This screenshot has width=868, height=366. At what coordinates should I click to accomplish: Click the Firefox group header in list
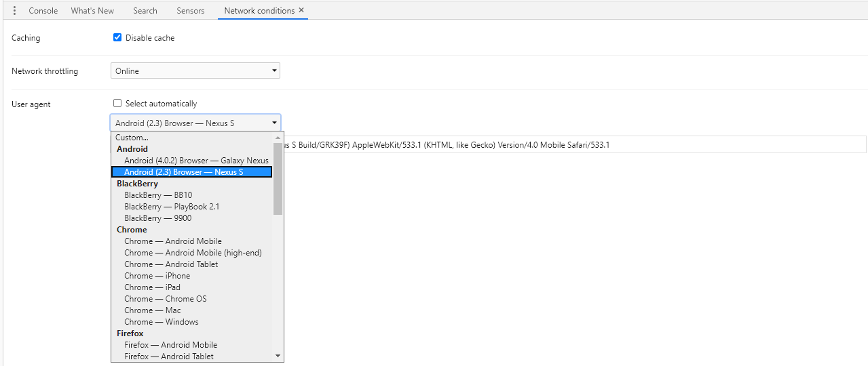tap(130, 333)
